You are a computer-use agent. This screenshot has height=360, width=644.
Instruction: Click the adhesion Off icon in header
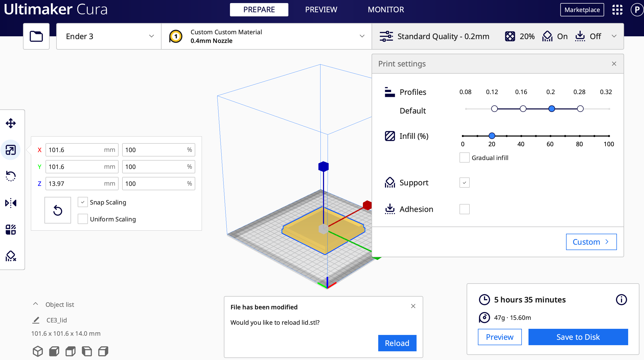click(580, 36)
